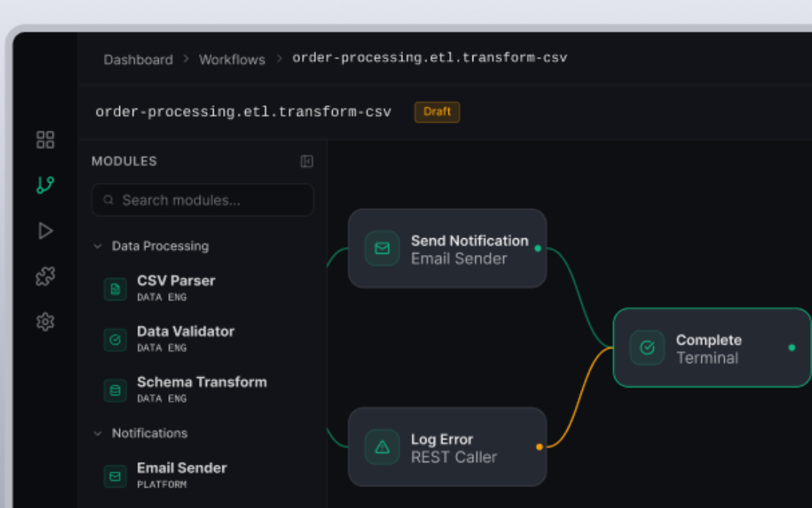The width and height of the screenshot is (812, 508).
Task: Click the CSV Parser file icon
Action: [x=115, y=289]
